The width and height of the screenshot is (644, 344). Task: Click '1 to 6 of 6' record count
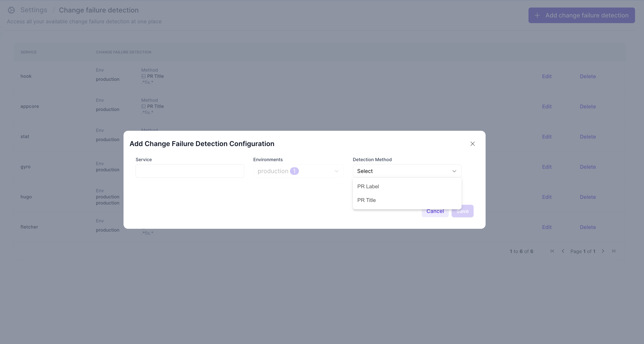tap(521, 251)
